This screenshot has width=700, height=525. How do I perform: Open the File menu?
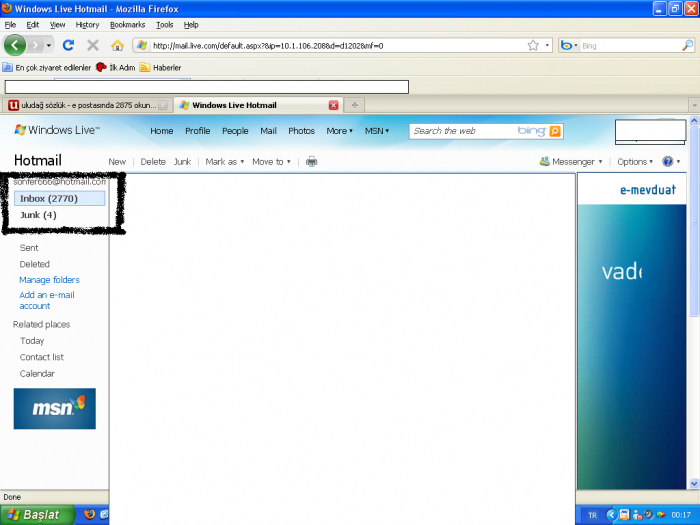pyautogui.click(x=10, y=25)
